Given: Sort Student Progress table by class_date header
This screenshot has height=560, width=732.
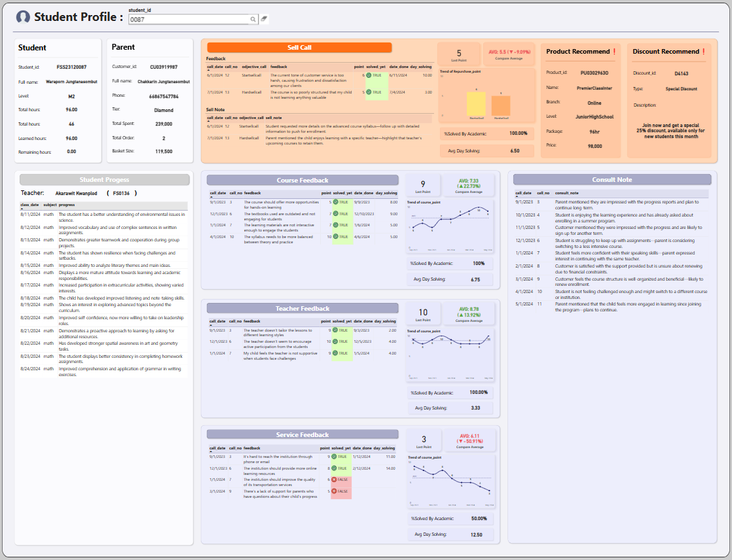Looking at the screenshot, I should coord(29,205).
